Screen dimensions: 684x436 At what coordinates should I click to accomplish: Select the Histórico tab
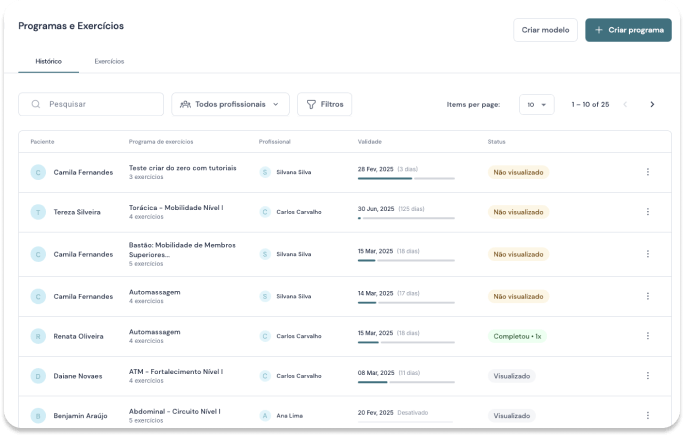[x=49, y=61]
